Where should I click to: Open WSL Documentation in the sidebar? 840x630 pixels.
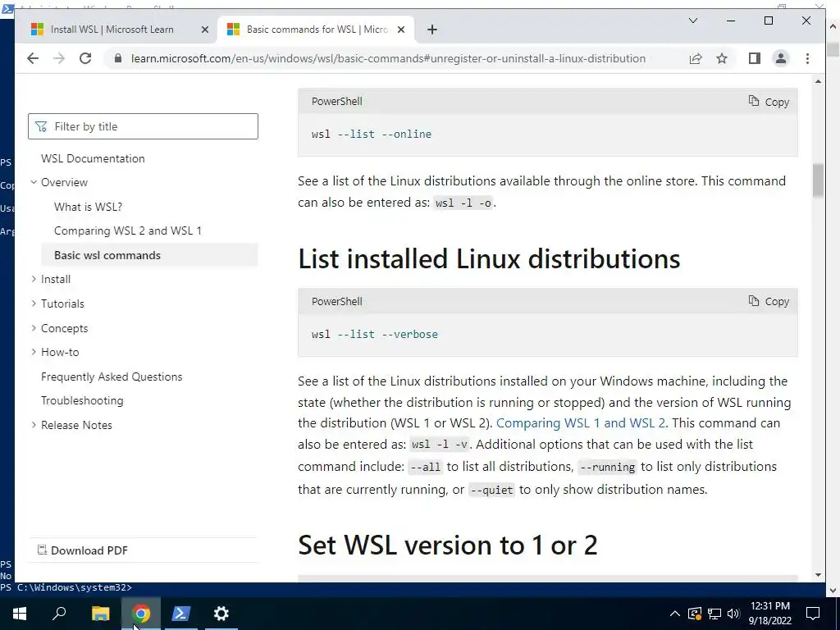[93, 158]
